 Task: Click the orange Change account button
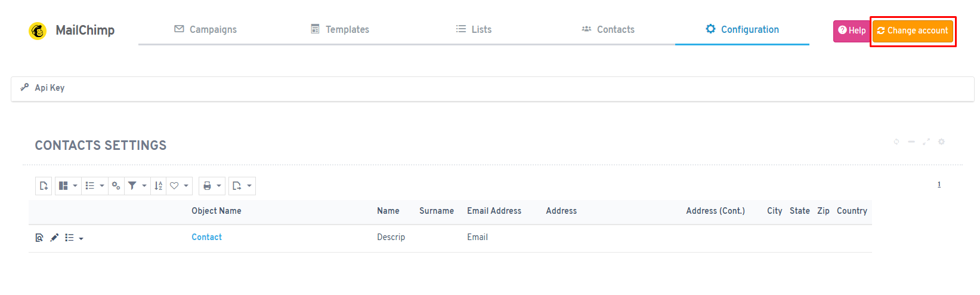(913, 30)
